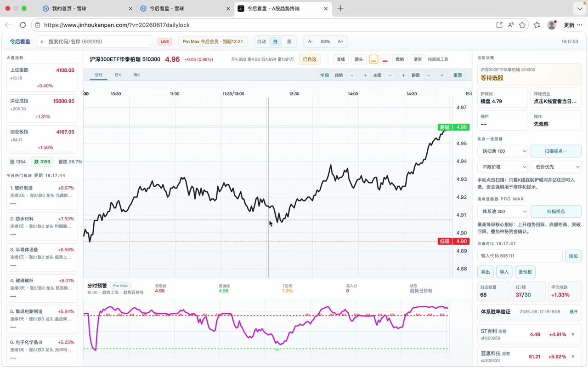Pick the red line color swatch
The height and width of the screenshot is (368, 588).
(x=385, y=60)
